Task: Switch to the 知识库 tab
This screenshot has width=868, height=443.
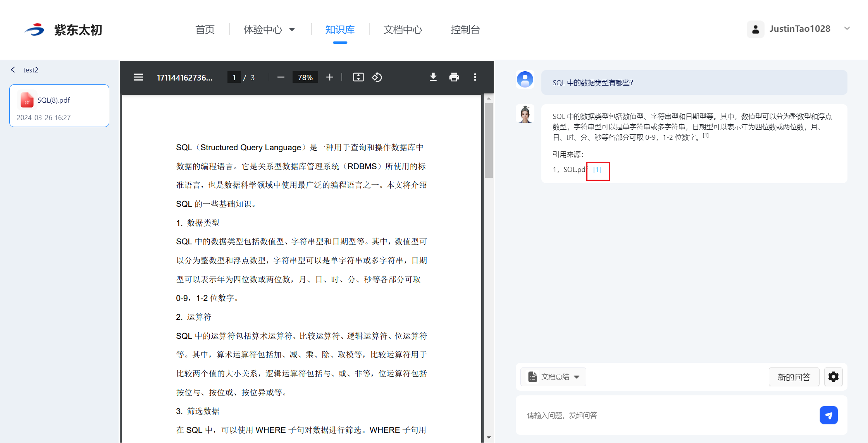Action: point(340,29)
